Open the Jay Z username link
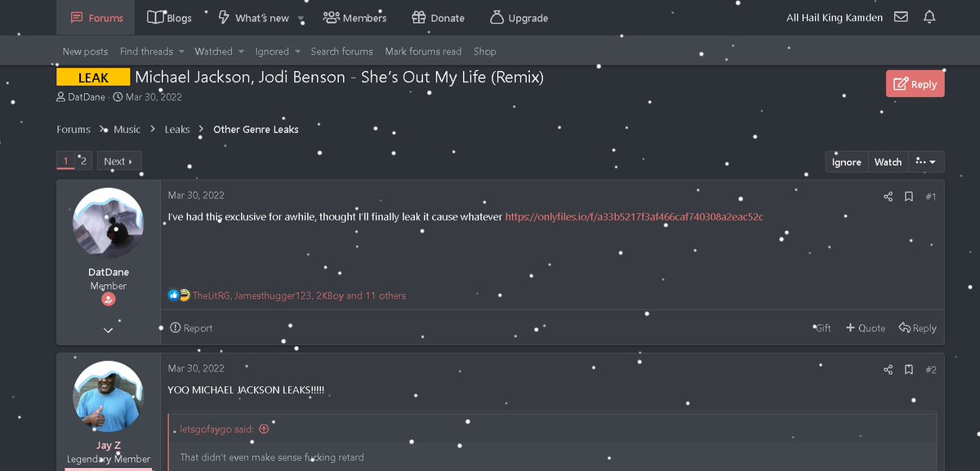This screenshot has height=471, width=980. (109, 445)
